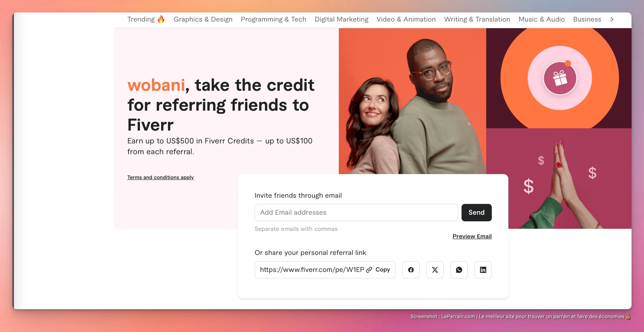The width and height of the screenshot is (644, 332).
Task: Click the fire icon next to Trending
Action: (x=161, y=19)
